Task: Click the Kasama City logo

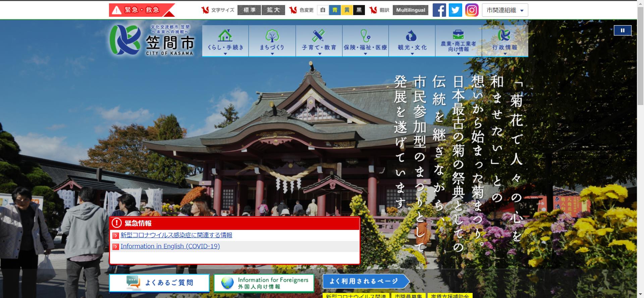Action: 152,40
